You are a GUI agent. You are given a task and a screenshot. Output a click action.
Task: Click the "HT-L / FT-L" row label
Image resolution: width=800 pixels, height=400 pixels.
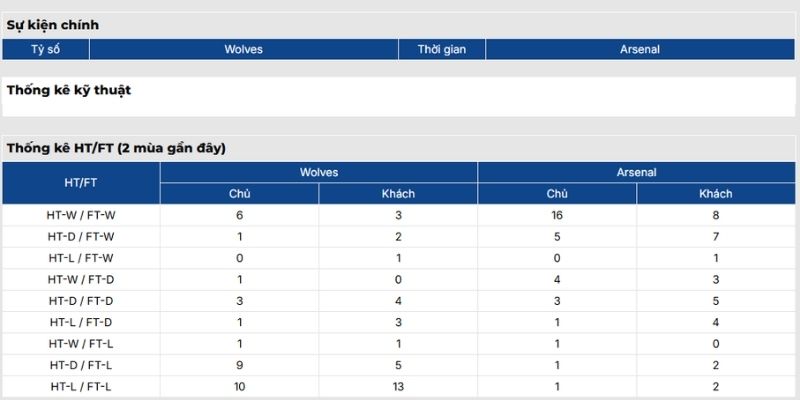(x=80, y=387)
